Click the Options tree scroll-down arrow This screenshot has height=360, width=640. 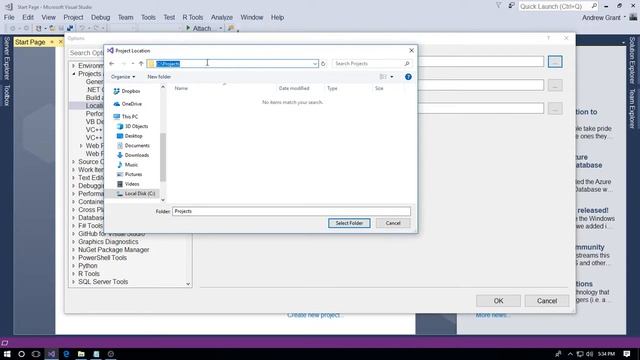pyautogui.click(x=188, y=284)
